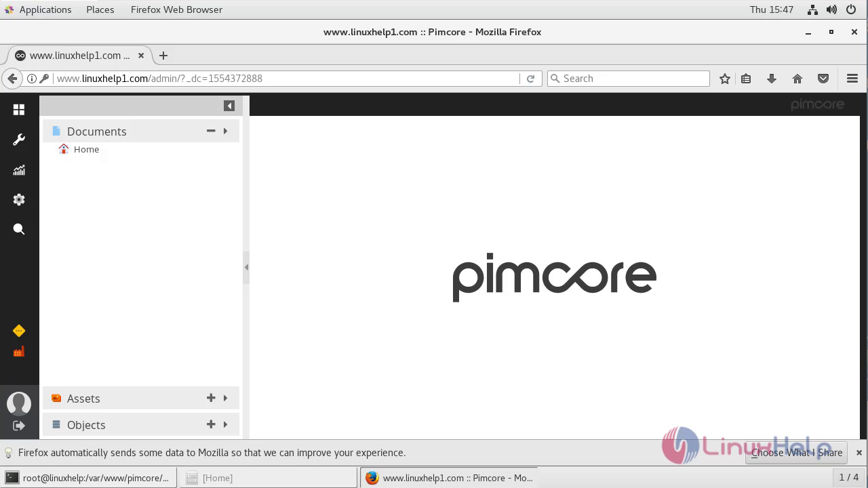Bookmark this page with star icon
The height and width of the screenshot is (488, 868).
pos(725,79)
